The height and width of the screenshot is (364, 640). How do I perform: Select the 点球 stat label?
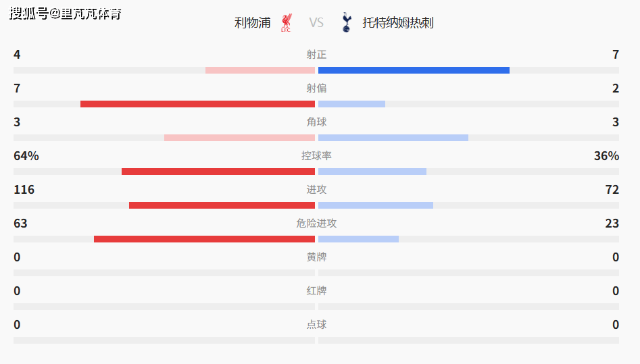click(x=316, y=325)
